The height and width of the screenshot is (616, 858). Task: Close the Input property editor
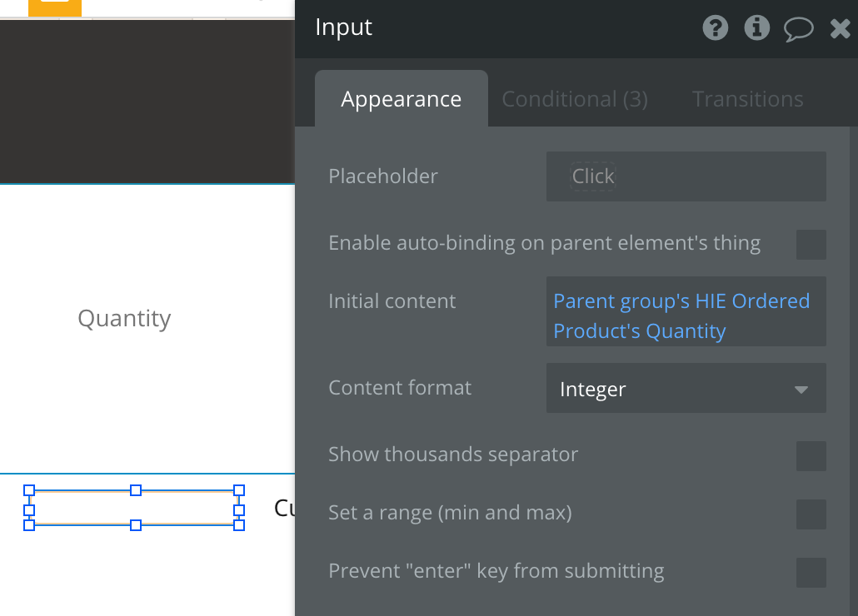pos(840,29)
